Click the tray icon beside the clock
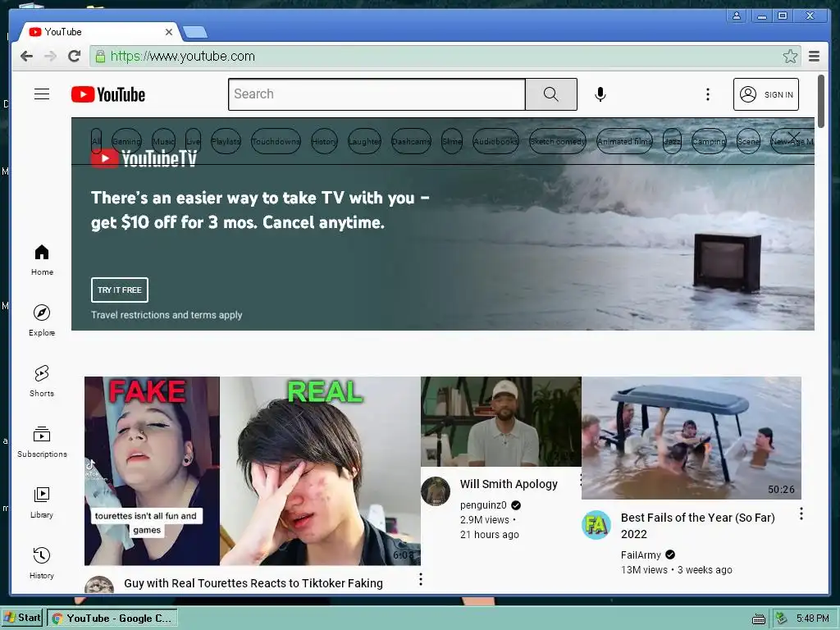Viewport: 840px width, 630px height. click(782, 619)
